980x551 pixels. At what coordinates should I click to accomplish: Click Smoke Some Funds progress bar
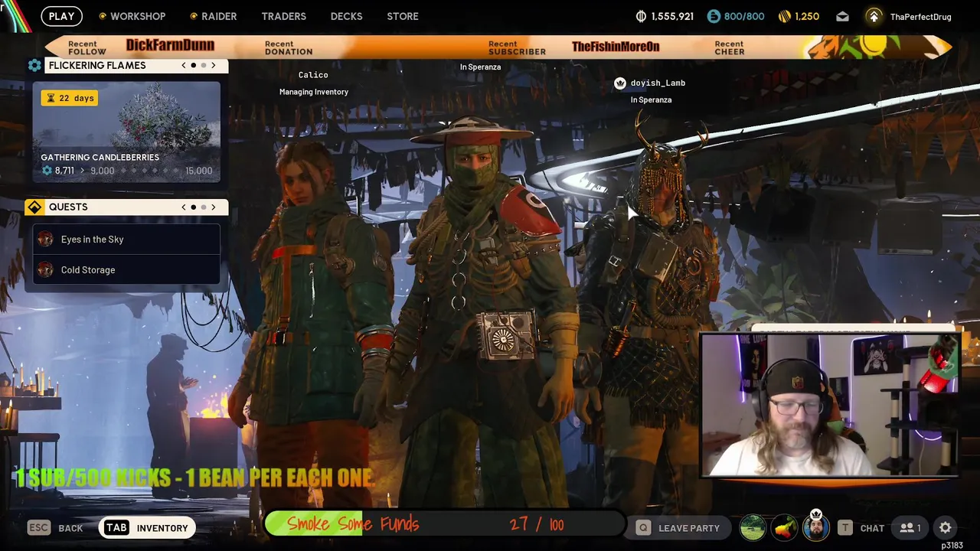(x=445, y=524)
